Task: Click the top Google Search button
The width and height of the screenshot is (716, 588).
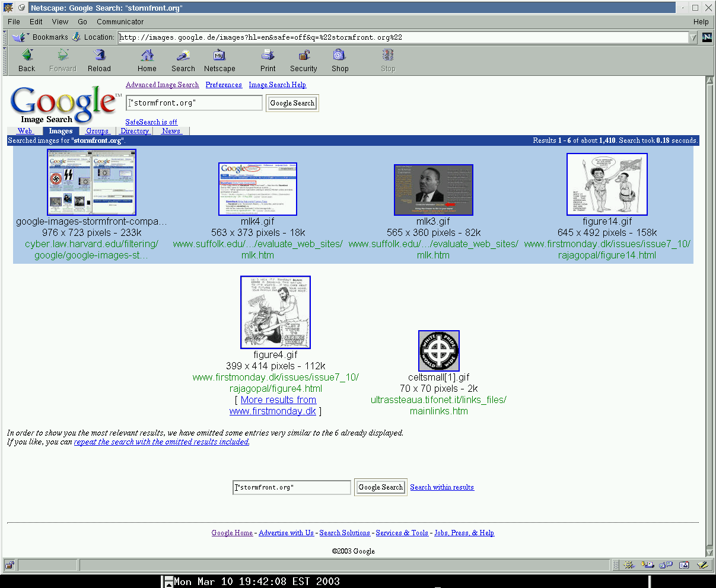Action: 292,103
